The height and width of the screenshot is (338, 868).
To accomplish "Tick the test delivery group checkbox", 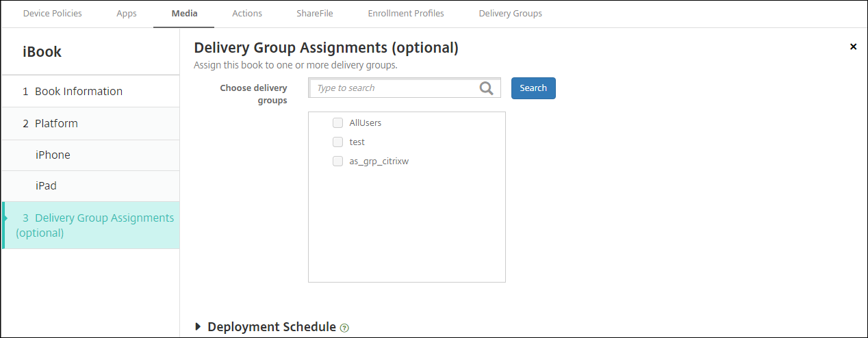I will coord(337,142).
